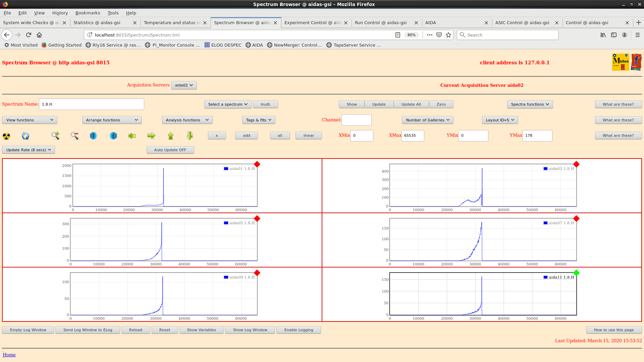This screenshot has height=362, width=644.
Task: Click the radiation hazard icon
Action: click(x=6, y=136)
